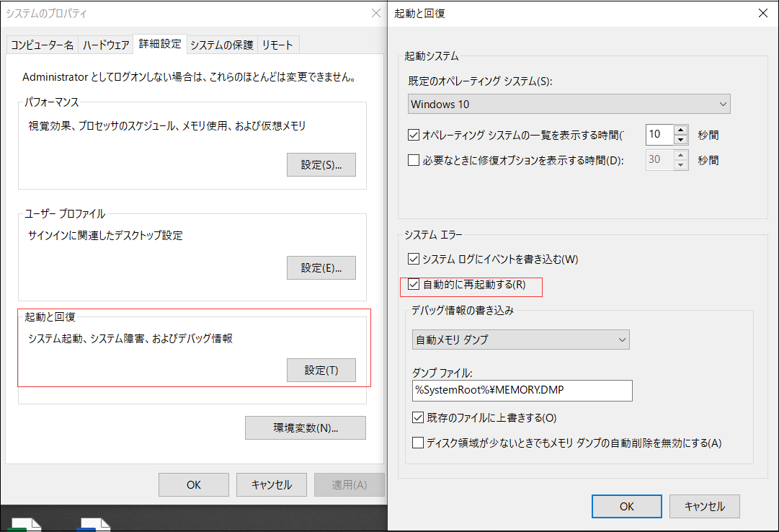The image size is (779, 532).
Task: Click 設定(E)... under ユーザー プロファイル
Action: 321,268
